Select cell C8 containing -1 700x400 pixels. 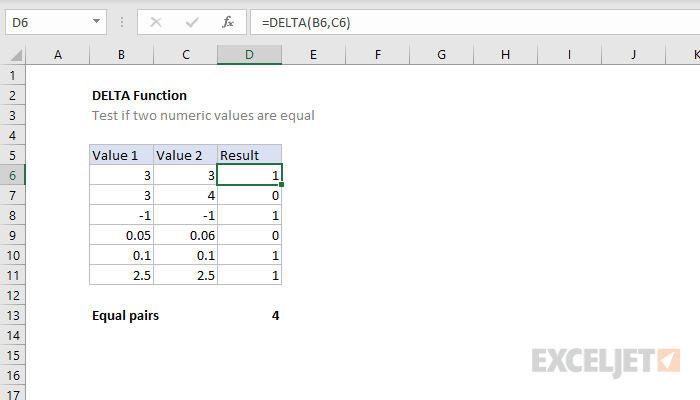tap(186, 215)
